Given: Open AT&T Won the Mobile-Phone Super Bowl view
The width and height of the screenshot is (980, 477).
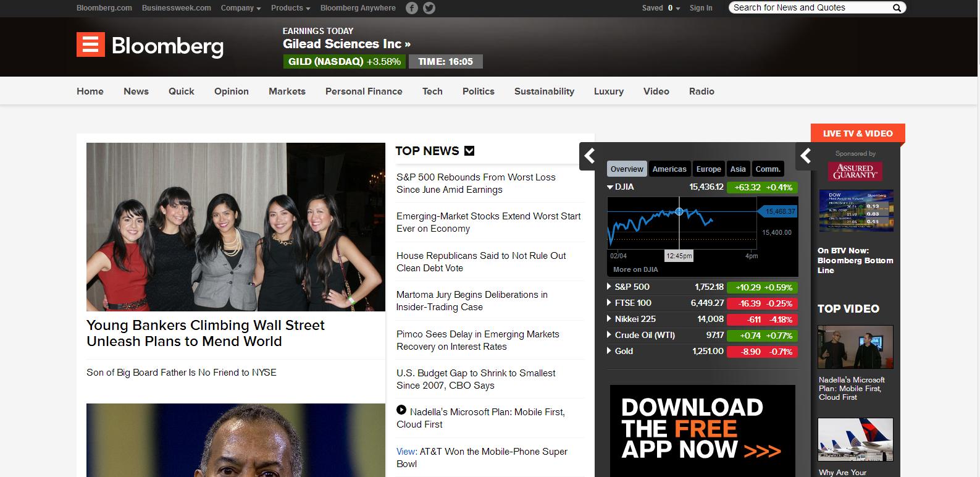Looking at the screenshot, I should point(482,458).
